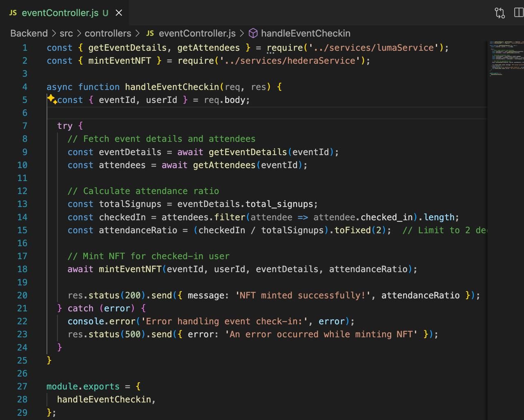This screenshot has height=420, width=524.
Task: Click line number 1 in gutter
Action: pos(25,47)
